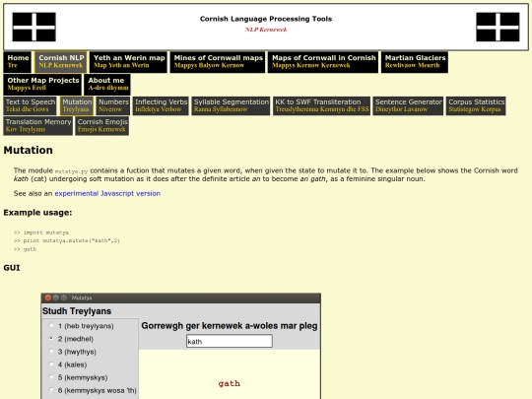Click the right Cornish flag logo

(498, 27)
